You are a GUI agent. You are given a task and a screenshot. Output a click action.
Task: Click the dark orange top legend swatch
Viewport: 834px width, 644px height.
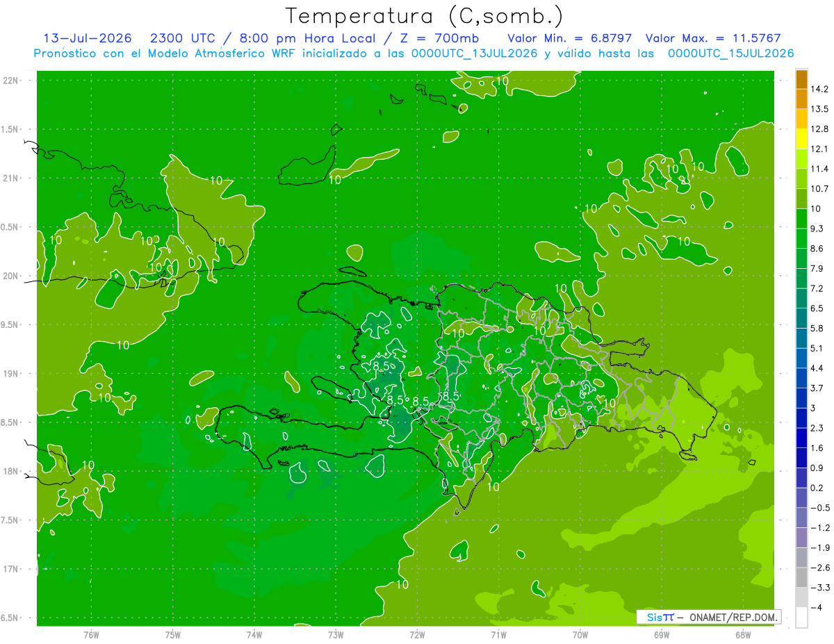click(801, 79)
